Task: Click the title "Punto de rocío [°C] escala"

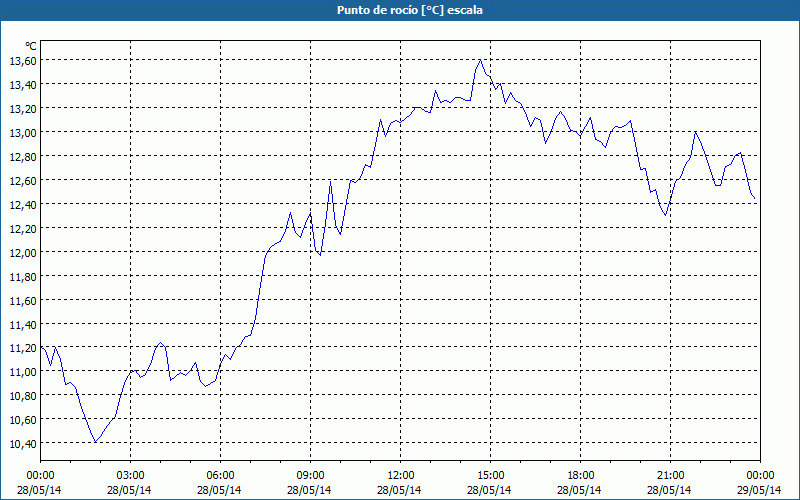Action: pos(410,10)
